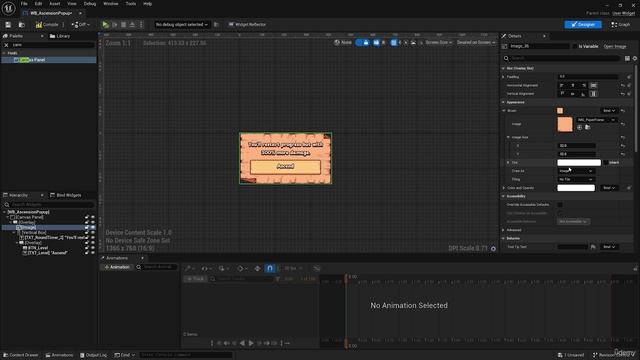Click the Search Widgets hierarchy field
The image size is (640, 360).
click(x=49, y=204)
